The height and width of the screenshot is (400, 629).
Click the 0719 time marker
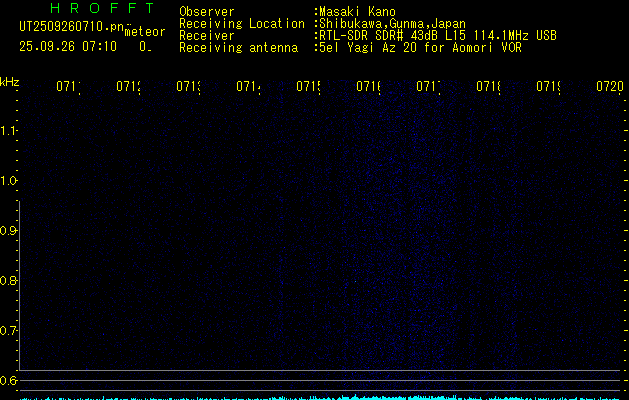pyautogui.click(x=548, y=87)
